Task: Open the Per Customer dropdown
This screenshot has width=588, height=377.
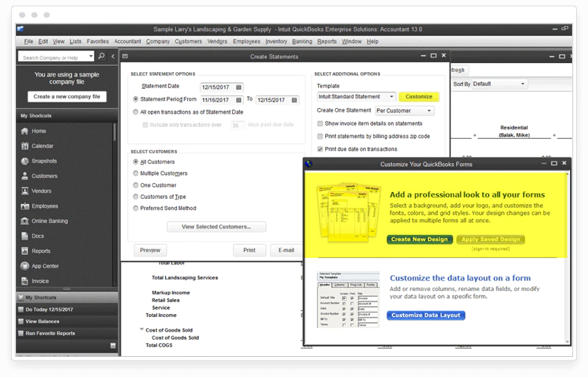Action: tap(405, 111)
